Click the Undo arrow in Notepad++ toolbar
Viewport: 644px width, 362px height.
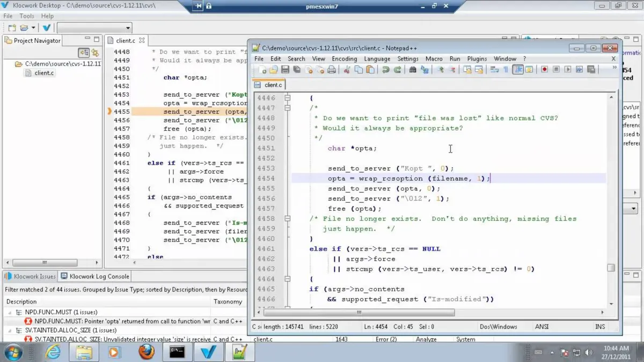tap(385, 70)
